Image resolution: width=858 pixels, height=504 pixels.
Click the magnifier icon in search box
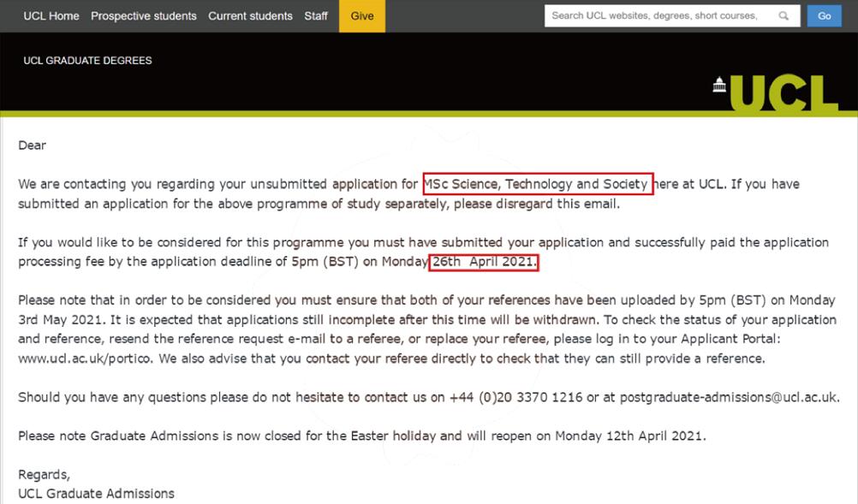click(784, 16)
